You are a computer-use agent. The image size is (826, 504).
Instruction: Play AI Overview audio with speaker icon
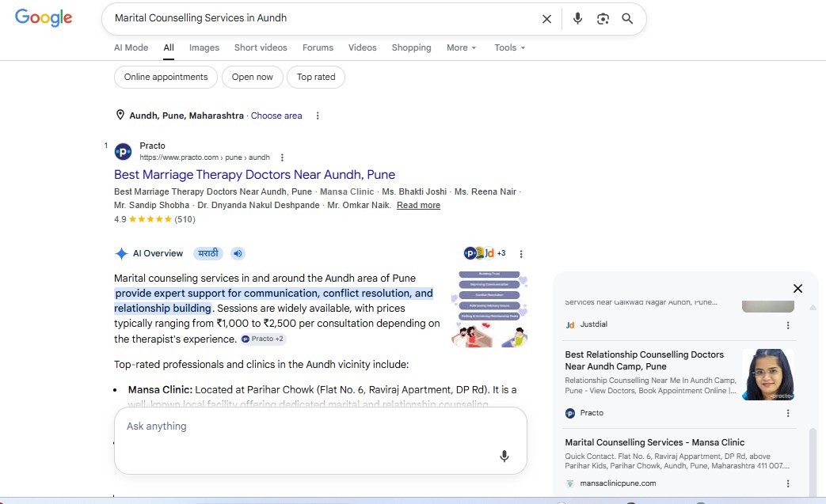click(x=238, y=253)
